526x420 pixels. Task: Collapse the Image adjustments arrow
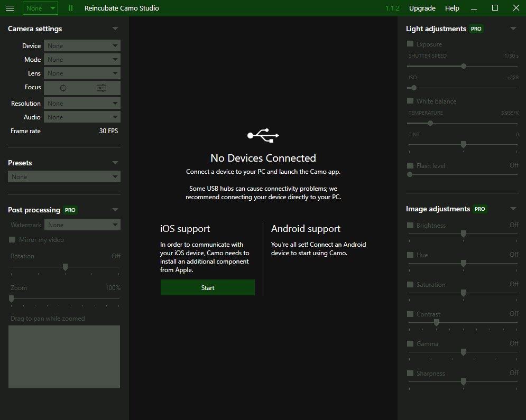pos(513,209)
